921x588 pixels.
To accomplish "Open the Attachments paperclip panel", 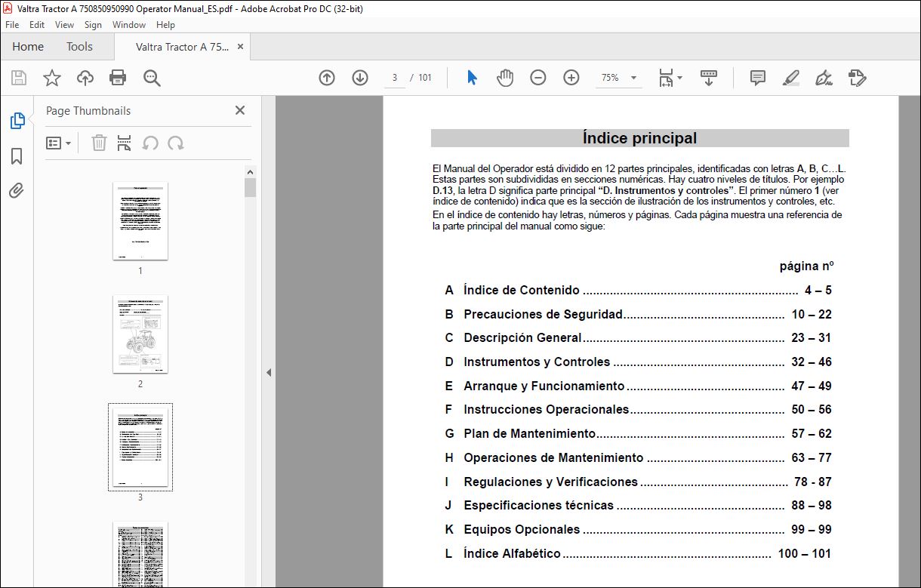I will [x=17, y=189].
